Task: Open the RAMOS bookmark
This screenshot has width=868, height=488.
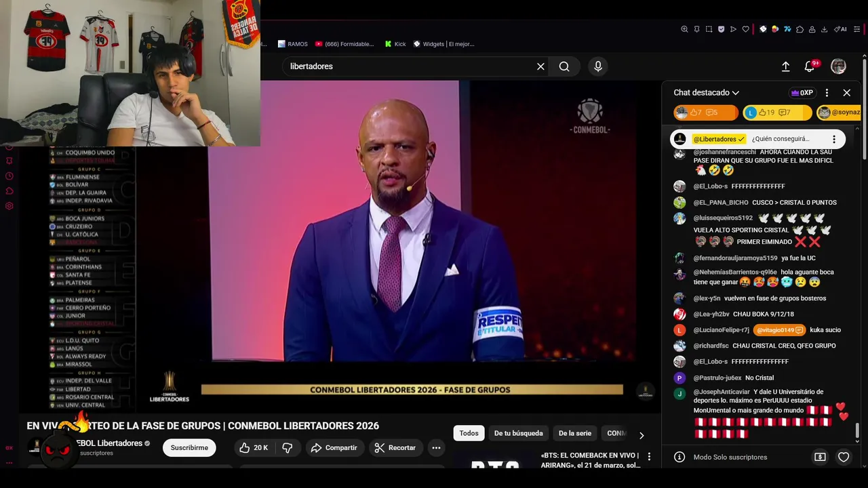Action: pos(292,44)
